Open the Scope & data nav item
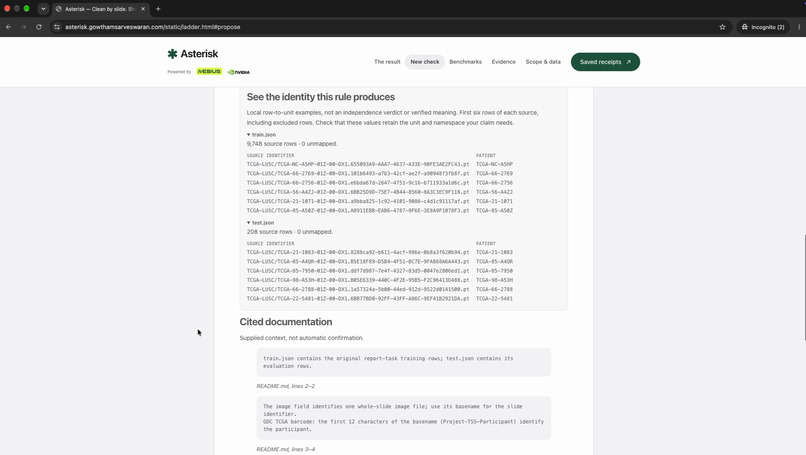 coord(543,62)
